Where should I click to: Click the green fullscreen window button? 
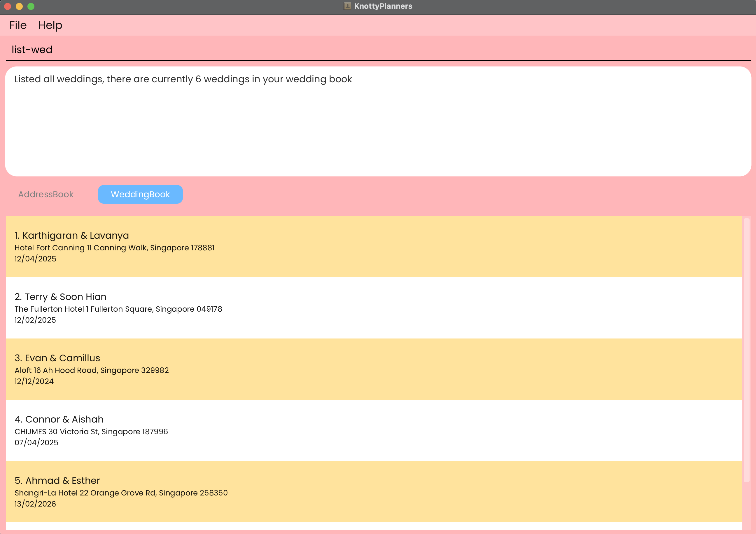coord(31,6)
